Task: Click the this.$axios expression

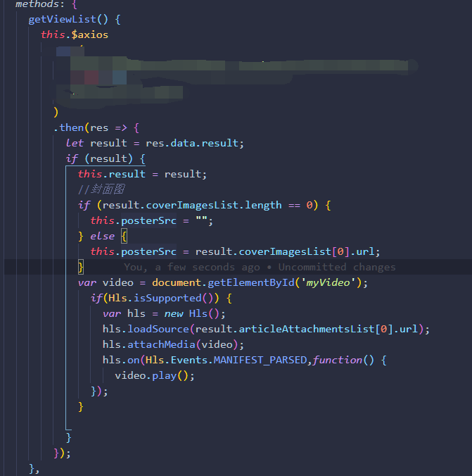Action: coord(75,35)
